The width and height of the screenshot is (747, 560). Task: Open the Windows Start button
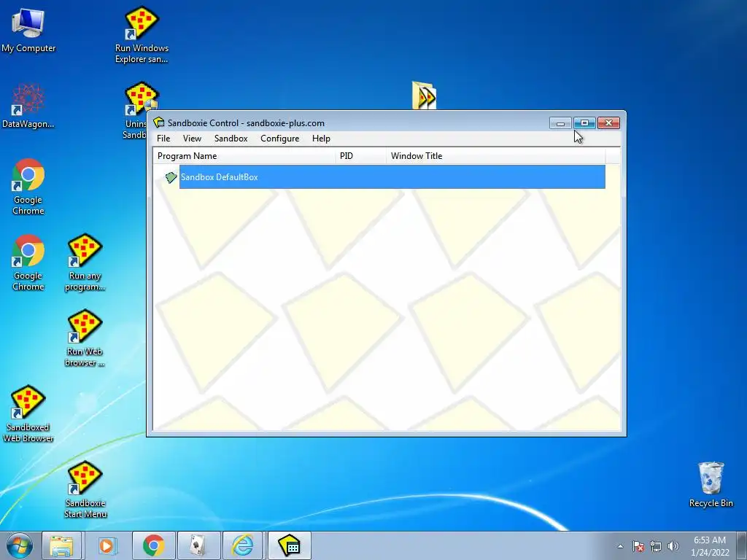(x=19, y=545)
